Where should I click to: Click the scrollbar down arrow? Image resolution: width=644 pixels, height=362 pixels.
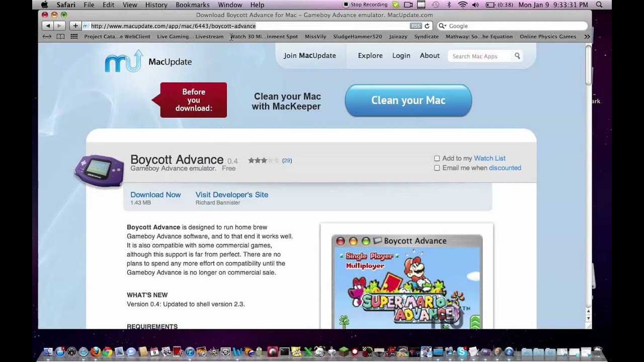[589, 318]
